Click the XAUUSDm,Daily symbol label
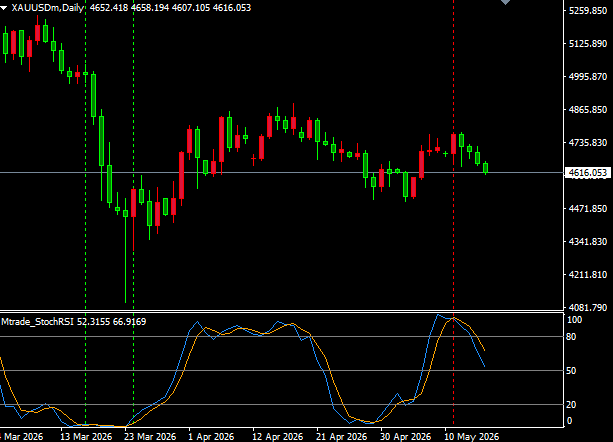 click(x=47, y=8)
